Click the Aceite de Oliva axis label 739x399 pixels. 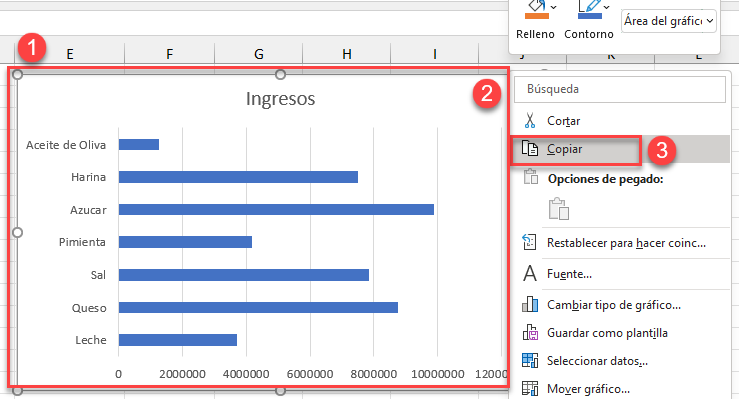66,145
